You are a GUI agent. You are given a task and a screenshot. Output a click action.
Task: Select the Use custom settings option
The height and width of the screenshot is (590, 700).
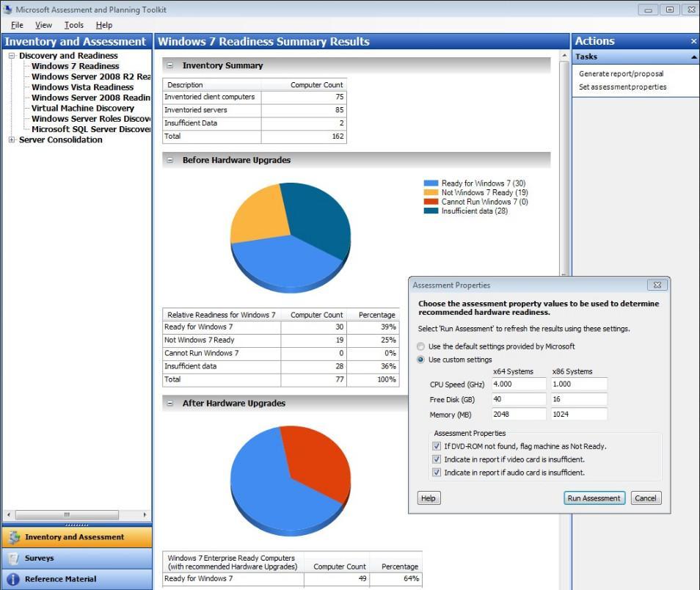pyautogui.click(x=420, y=360)
